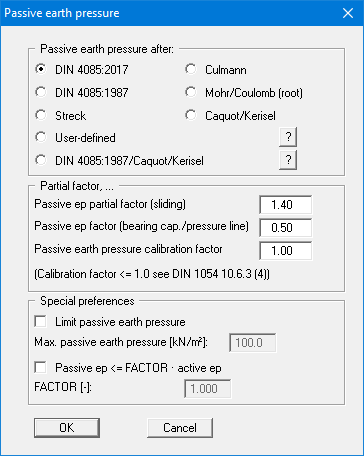This screenshot has height=456, width=364.
Task: Open help for DIN 4085:1987/Caquot/Kerisel
Action: pos(288,160)
